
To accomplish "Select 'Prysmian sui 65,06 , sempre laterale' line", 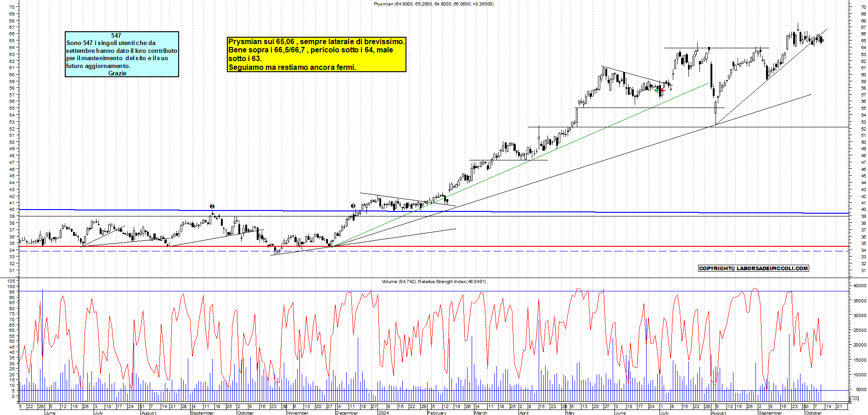I will [316, 41].
